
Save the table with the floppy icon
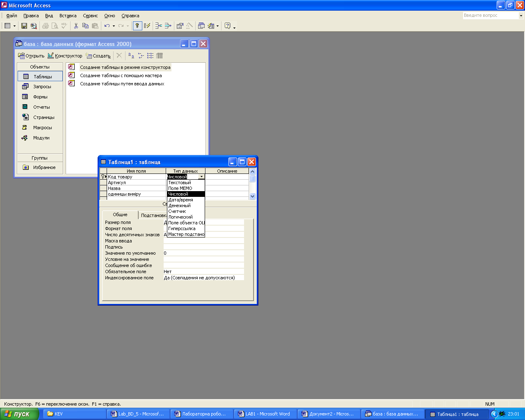pos(24,26)
